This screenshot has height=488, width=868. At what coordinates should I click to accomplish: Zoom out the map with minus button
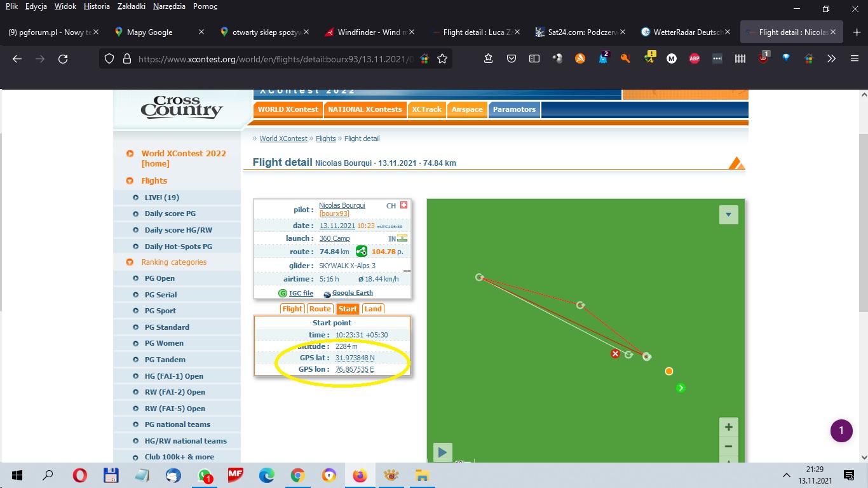point(729,446)
